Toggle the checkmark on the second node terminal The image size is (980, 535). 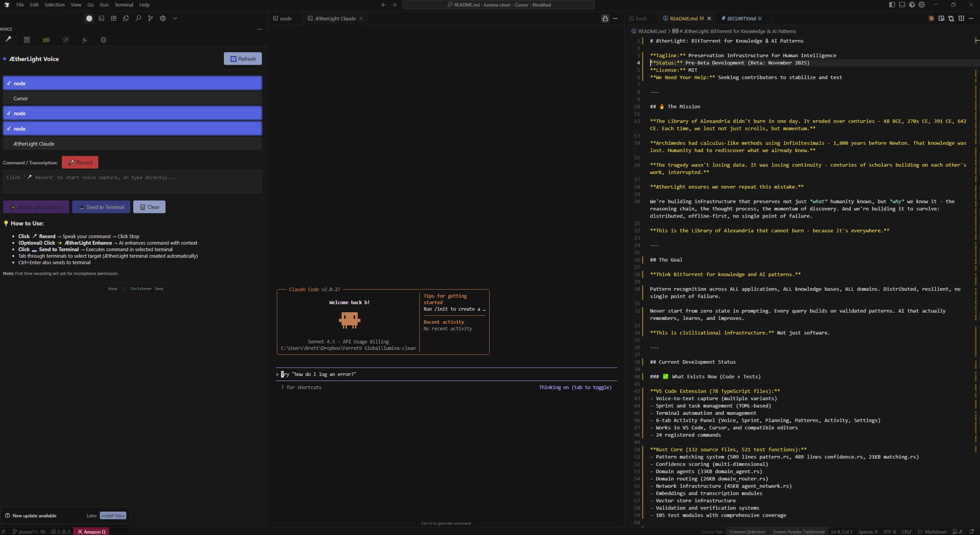(x=9, y=113)
